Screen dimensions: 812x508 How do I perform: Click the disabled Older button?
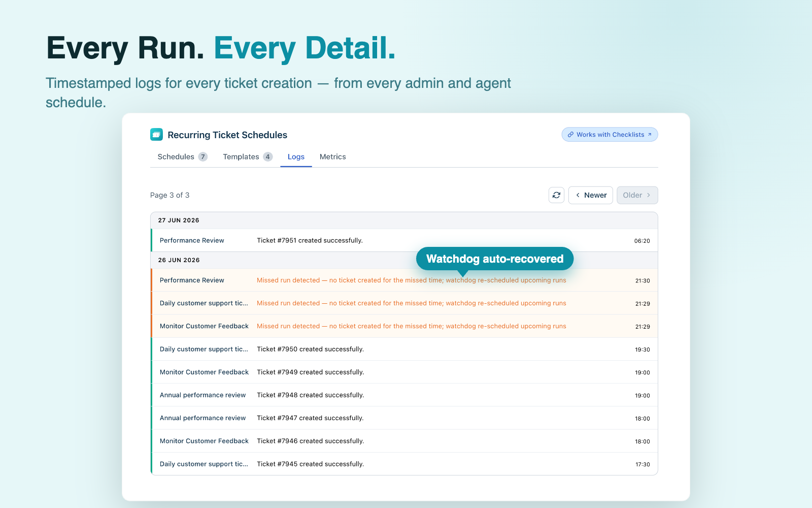[637, 195]
